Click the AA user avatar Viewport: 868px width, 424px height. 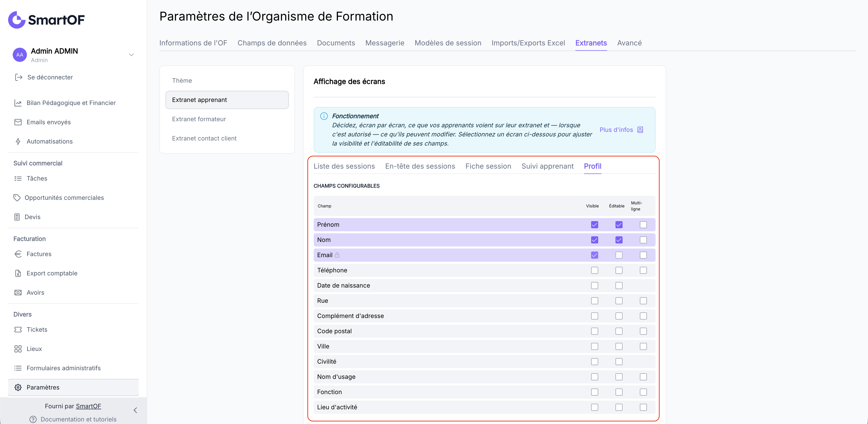point(20,55)
